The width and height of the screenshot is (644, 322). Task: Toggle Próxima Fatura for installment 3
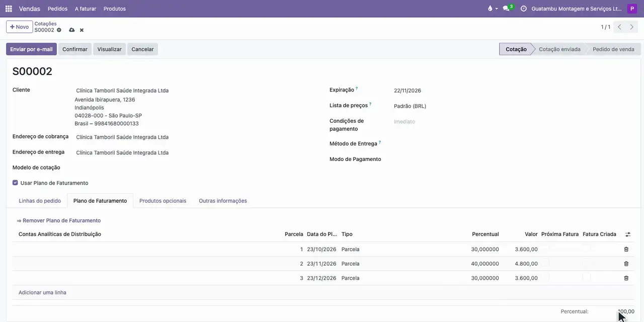545,277
